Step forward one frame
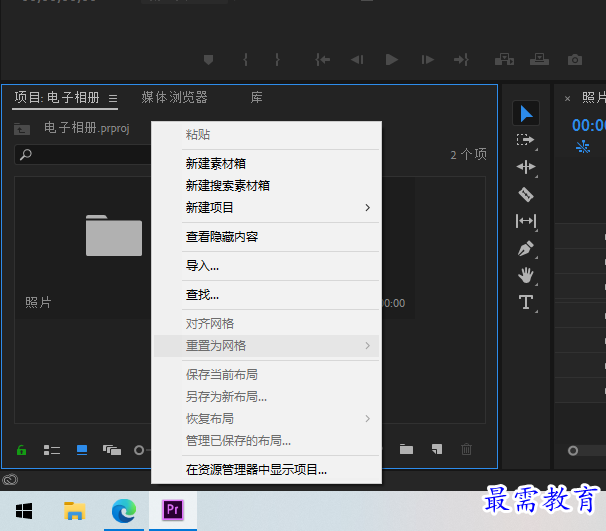The image size is (606, 531). (427, 60)
